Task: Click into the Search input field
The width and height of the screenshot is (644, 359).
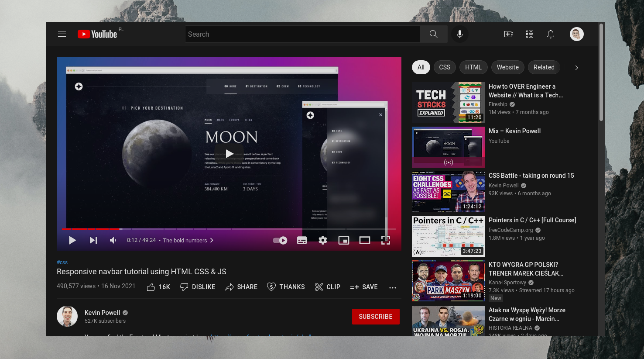Action: (x=302, y=34)
